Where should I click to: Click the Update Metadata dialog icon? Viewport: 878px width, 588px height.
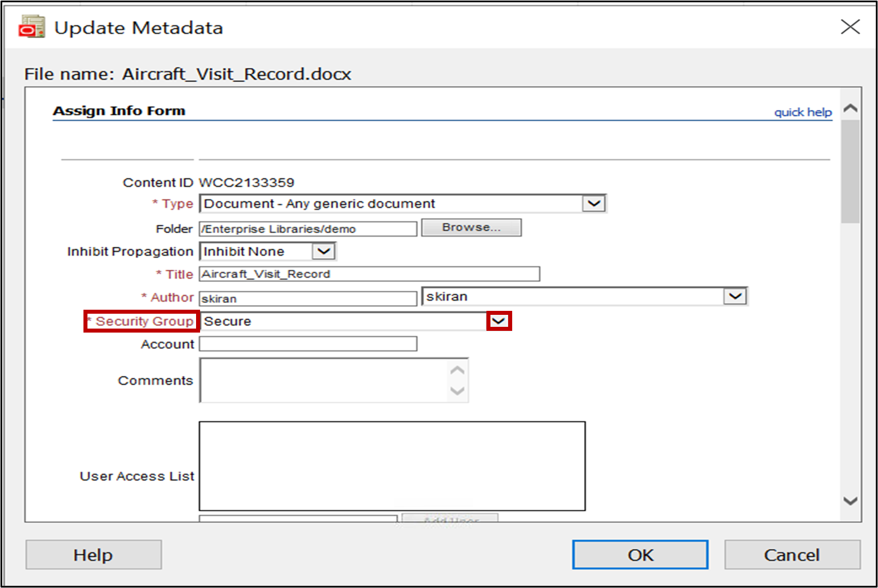tap(32, 27)
